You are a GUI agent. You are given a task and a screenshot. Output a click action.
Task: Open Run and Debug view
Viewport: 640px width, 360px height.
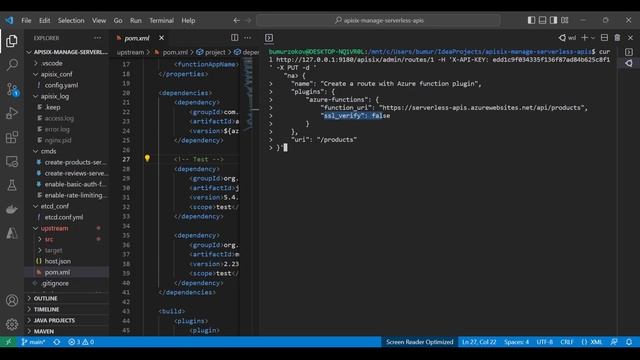(12, 113)
